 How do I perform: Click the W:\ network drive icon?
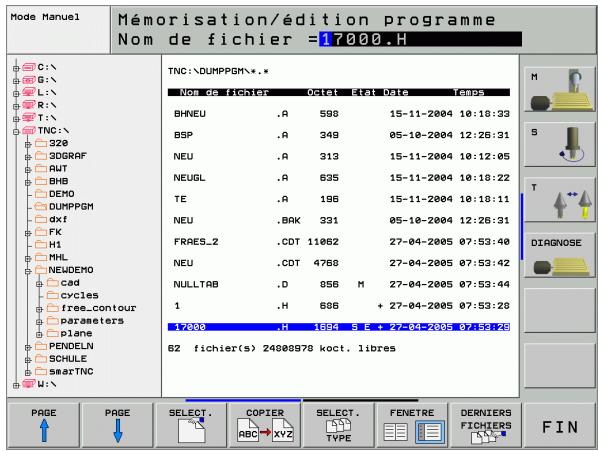29,384
